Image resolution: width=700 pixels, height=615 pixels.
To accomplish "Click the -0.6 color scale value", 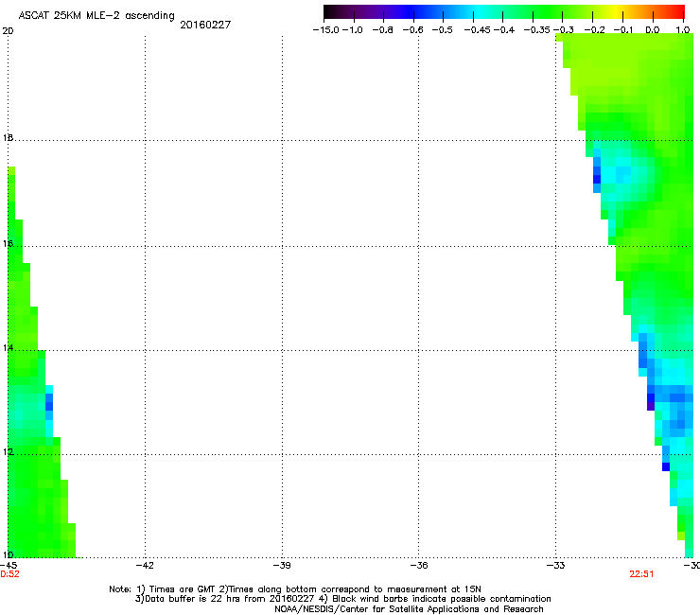I will [x=412, y=30].
